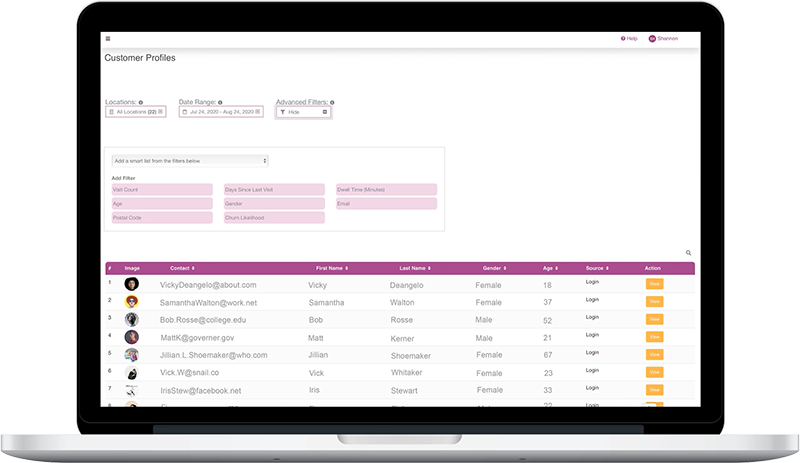
Task: Open the hamburger menu icon
Action: (x=108, y=39)
